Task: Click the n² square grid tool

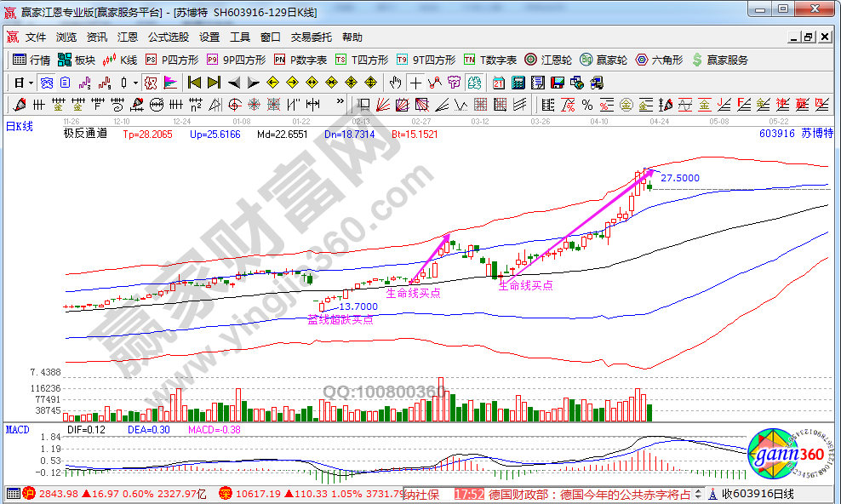Action: coord(195,105)
